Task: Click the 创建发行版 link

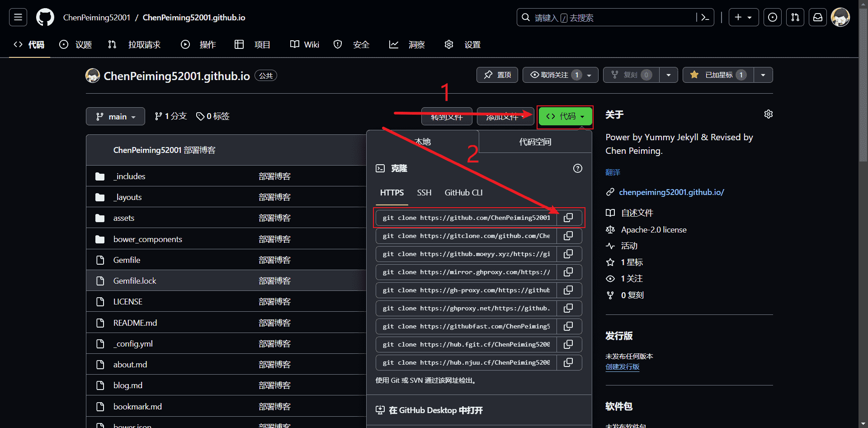Action: (x=623, y=367)
